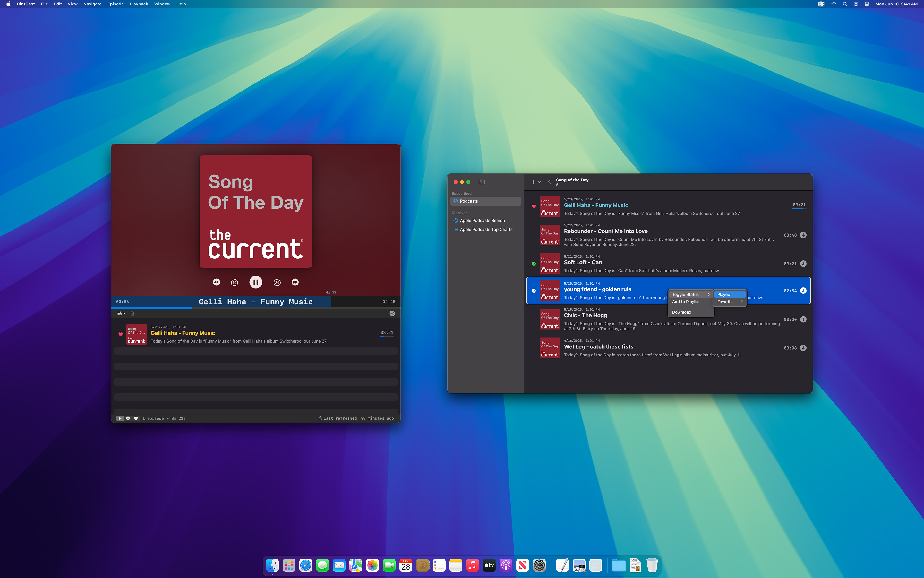Image resolution: width=924 pixels, height=578 pixels.
Task: Download the young friend - golden rule episode
Action: [x=803, y=291]
